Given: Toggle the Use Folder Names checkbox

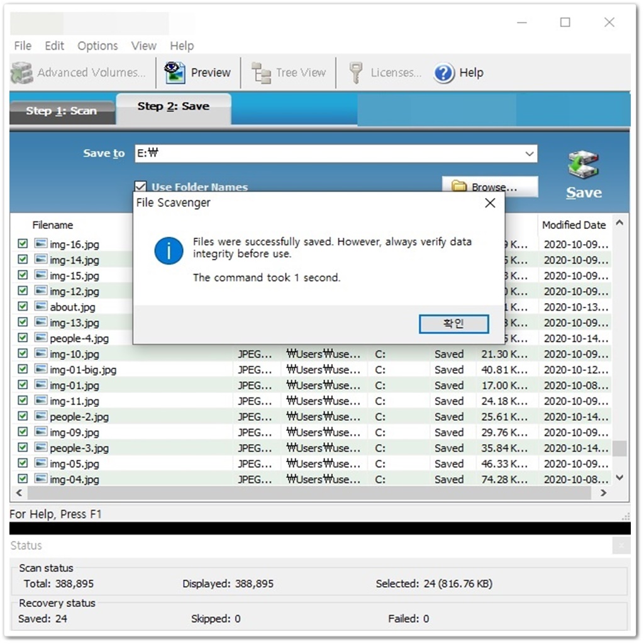Looking at the screenshot, I should 140,186.
